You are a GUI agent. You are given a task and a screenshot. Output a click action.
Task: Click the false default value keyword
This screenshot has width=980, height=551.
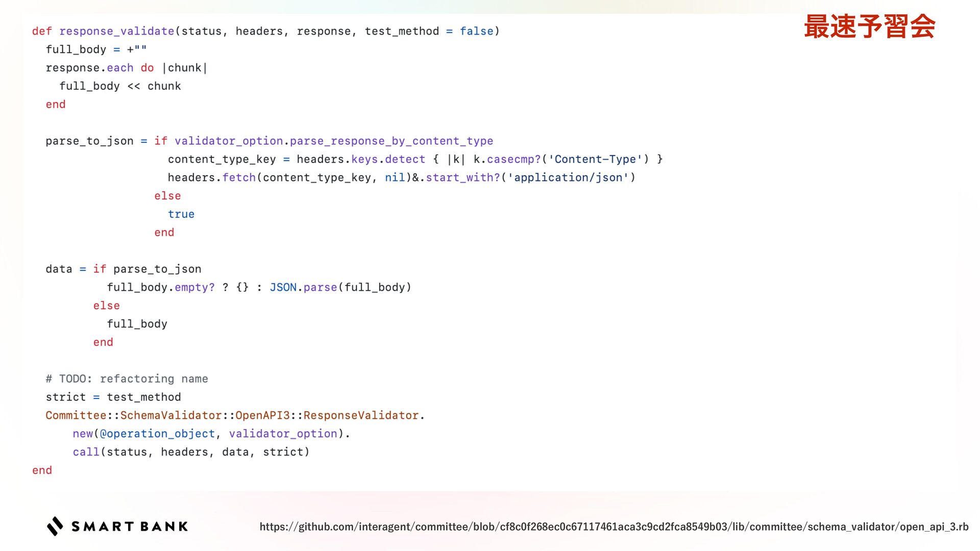pos(476,31)
